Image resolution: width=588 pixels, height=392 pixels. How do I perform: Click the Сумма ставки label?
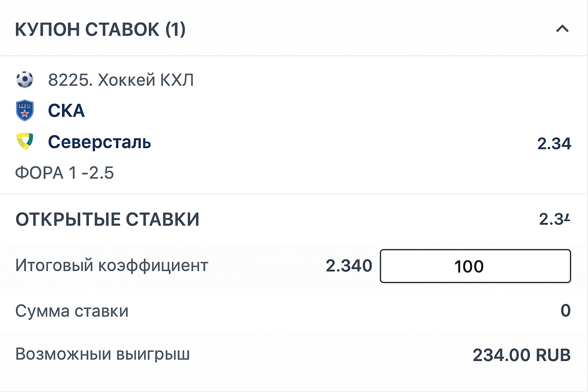pyautogui.click(x=72, y=311)
